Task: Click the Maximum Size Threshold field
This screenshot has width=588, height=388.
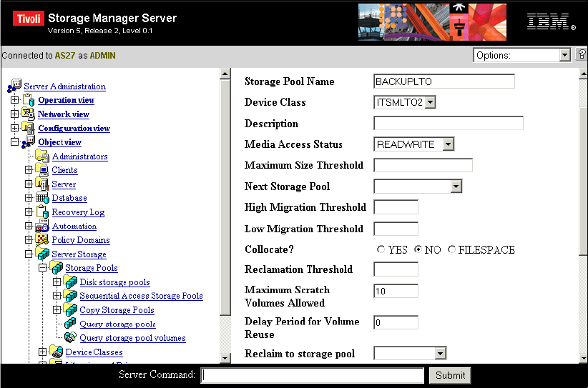Action: [x=423, y=165]
